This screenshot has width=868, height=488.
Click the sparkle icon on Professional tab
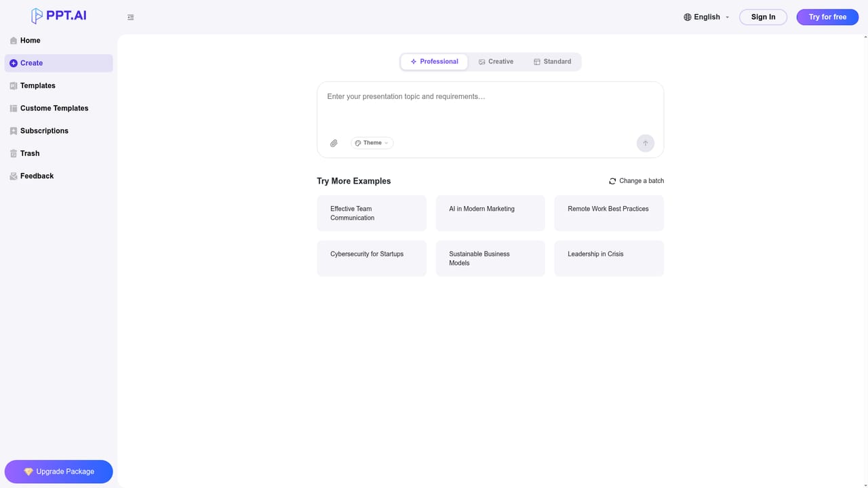coord(414,62)
